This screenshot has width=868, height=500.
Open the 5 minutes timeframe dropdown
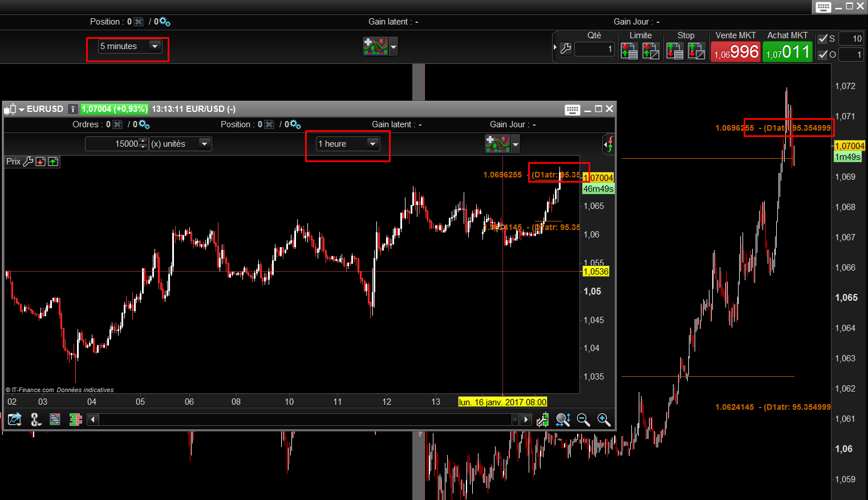(129, 46)
